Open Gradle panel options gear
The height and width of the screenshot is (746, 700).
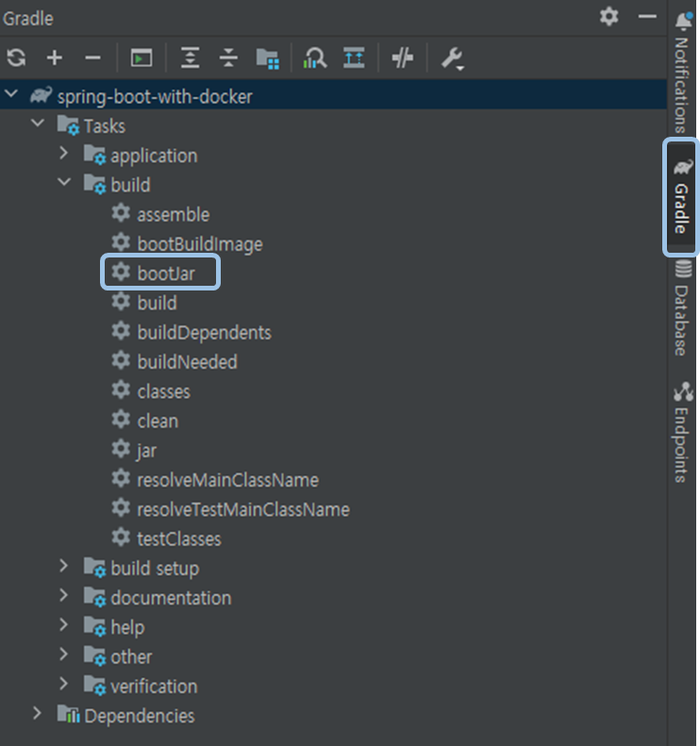pos(609,17)
